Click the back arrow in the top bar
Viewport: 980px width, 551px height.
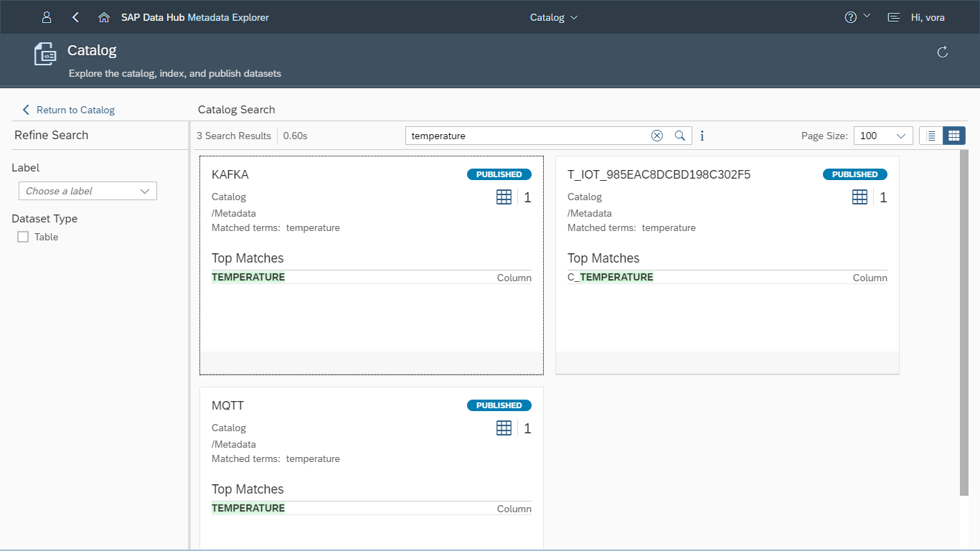point(75,17)
